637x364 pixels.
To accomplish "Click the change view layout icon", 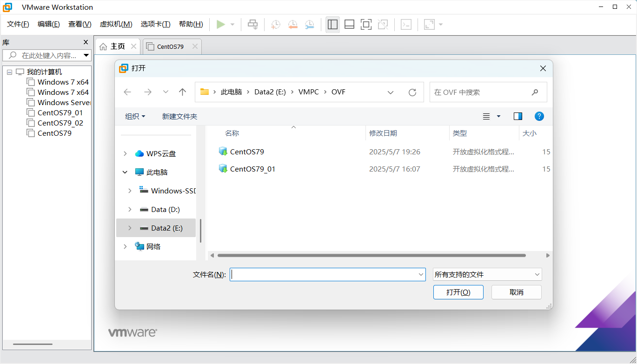I will point(486,116).
